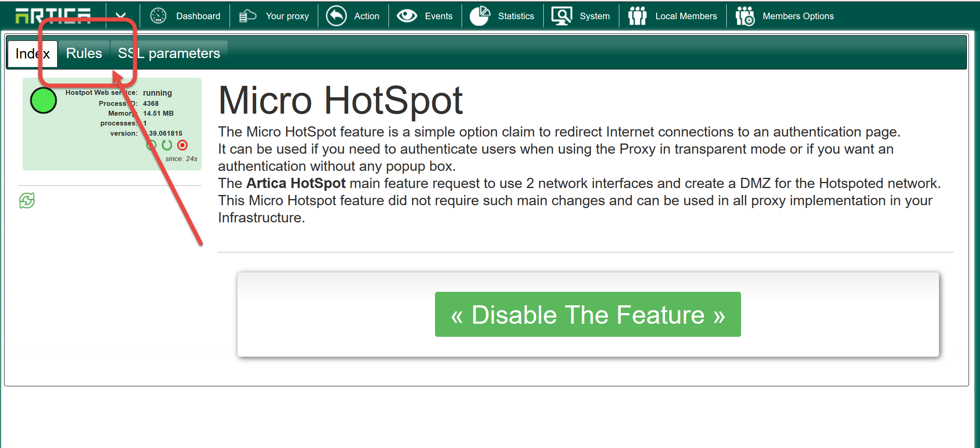
Task: Expand the chevron dropdown beside Artica logo
Action: (x=121, y=16)
